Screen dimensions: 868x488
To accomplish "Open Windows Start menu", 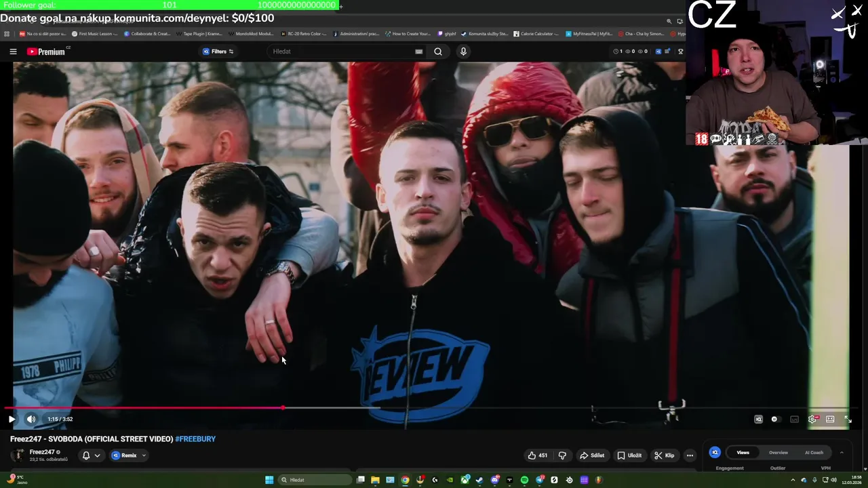I will pos(269,480).
